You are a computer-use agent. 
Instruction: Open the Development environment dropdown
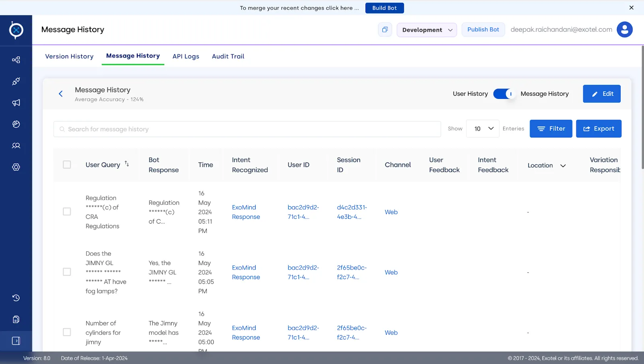(427, 30)
